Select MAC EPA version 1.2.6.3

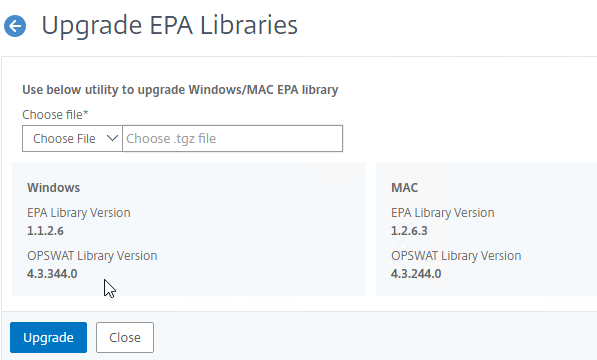409,231
